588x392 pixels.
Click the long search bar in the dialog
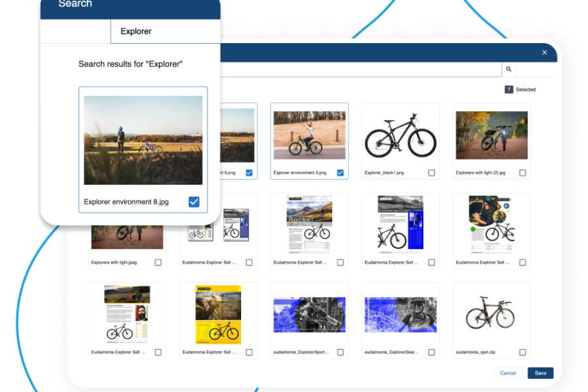click(x=359, y=69)
